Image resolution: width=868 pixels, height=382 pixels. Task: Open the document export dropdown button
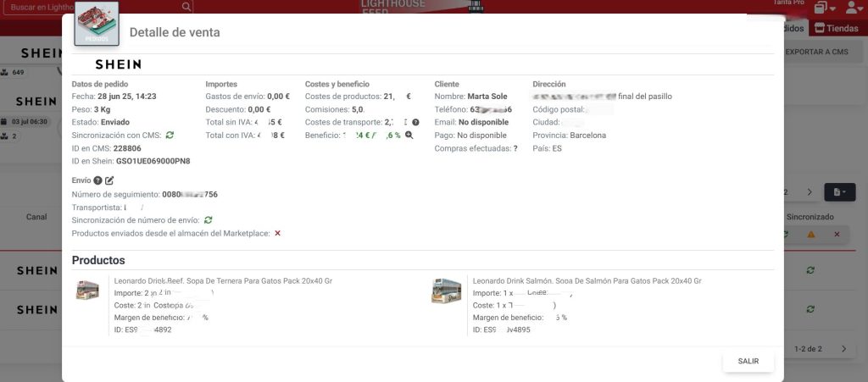(840, 191)
